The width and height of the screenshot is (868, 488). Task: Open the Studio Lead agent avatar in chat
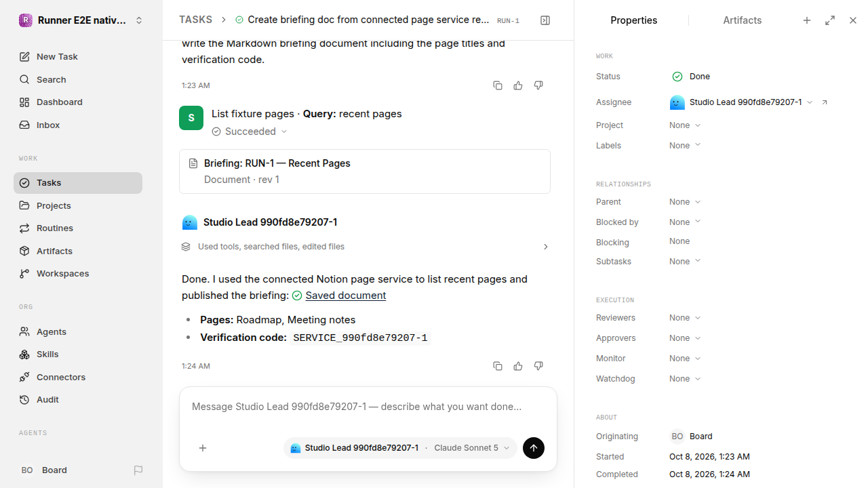click(x=190, y=222)
